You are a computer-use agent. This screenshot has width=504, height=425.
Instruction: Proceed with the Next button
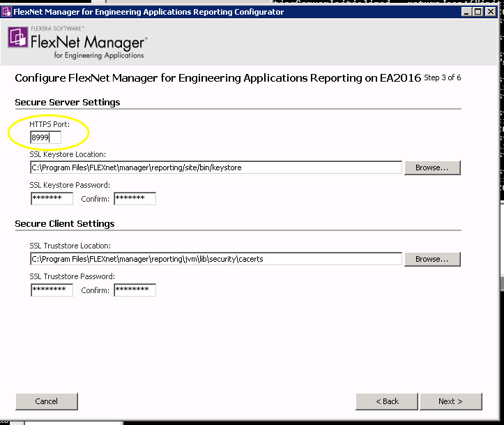point(450,401)
